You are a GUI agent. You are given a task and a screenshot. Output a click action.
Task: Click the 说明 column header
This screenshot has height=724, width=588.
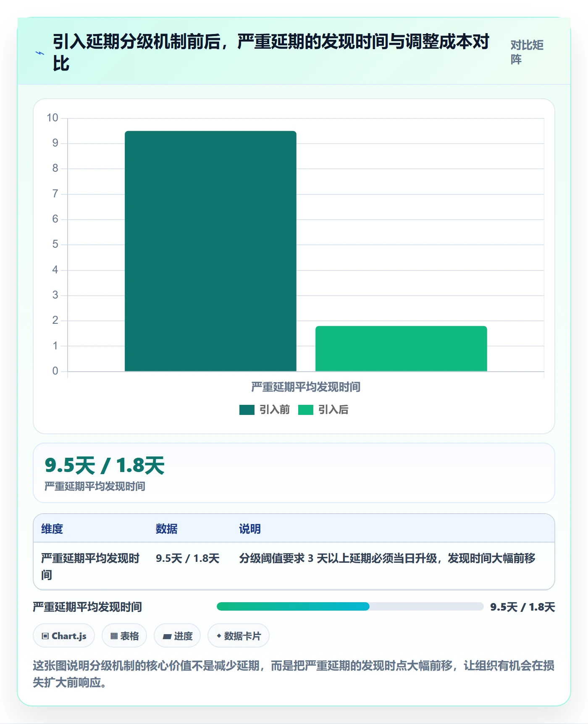pos(250,529)
